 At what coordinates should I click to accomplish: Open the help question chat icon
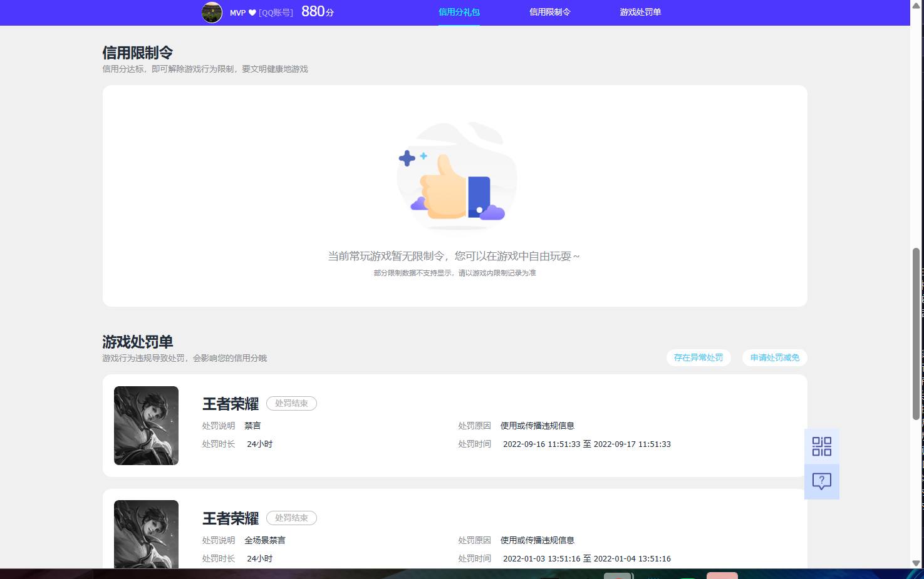(821, 481)
